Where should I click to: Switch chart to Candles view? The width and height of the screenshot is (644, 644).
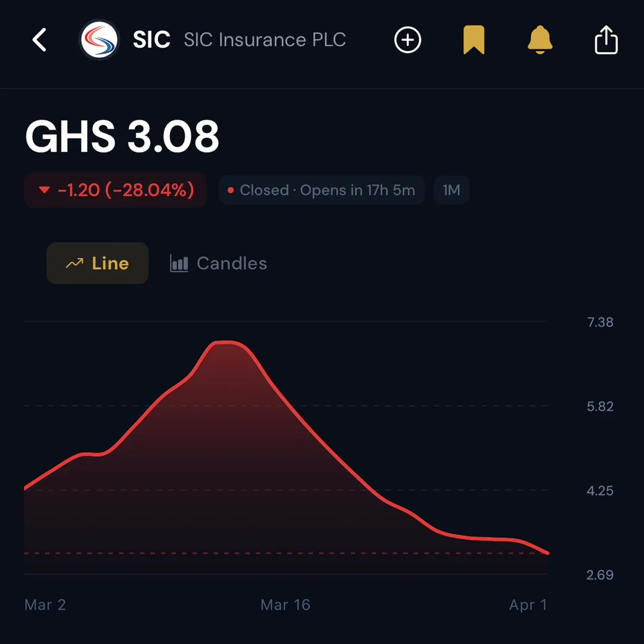point(218,264)
